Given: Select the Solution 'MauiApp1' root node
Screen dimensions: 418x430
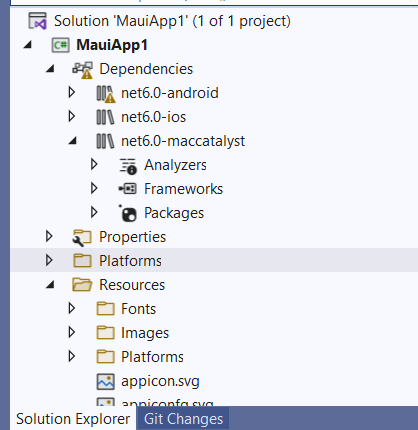Looking at the screenshot, I should (172, 21).
